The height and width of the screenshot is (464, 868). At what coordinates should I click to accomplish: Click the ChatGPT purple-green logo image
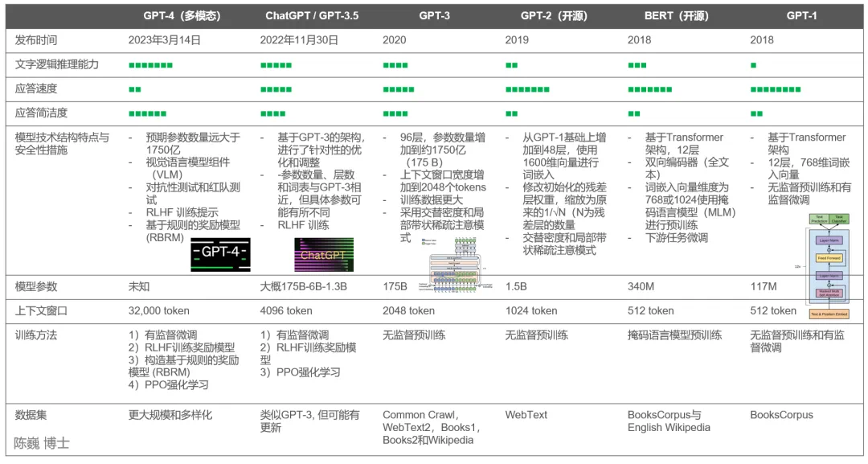tap(324, 255)
